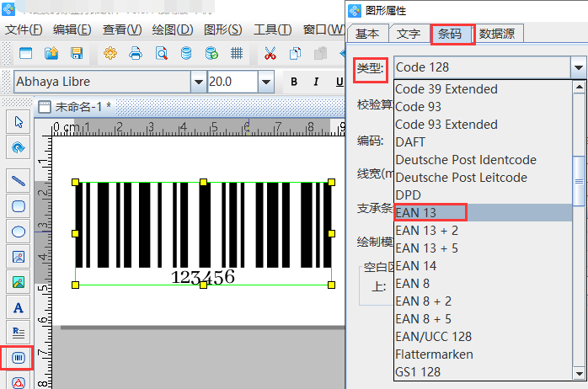Choose Deutsche Post Identcode

[483, 160]
